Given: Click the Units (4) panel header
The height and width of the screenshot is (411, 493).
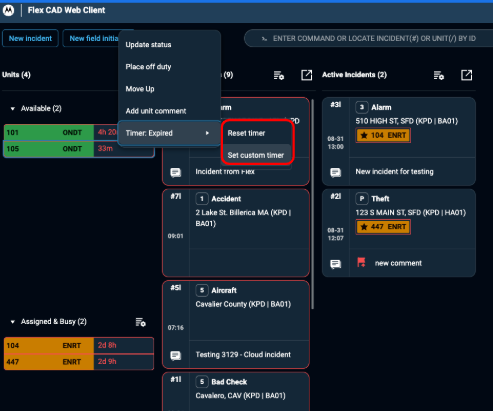Looking at the screenshot, I should click(x=16, y=75).
